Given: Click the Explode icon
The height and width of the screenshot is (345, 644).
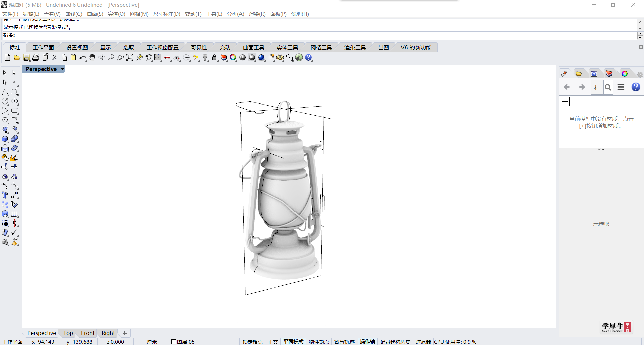Looking at the screenshot, I should coord(14,158).
